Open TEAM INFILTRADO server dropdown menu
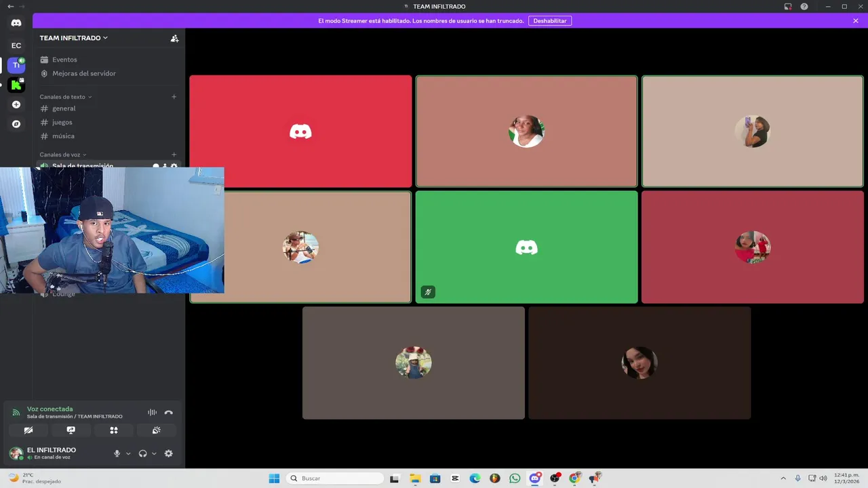 (73, 38)
